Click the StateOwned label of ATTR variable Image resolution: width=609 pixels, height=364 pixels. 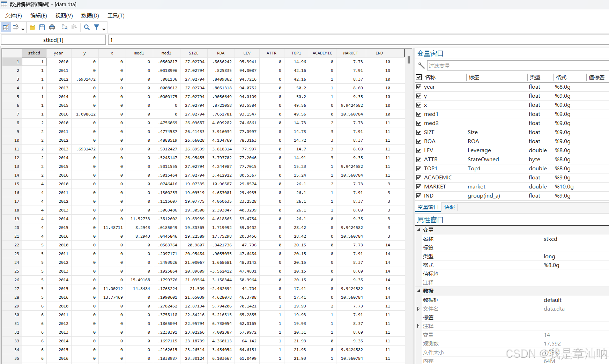click(483, 159)
